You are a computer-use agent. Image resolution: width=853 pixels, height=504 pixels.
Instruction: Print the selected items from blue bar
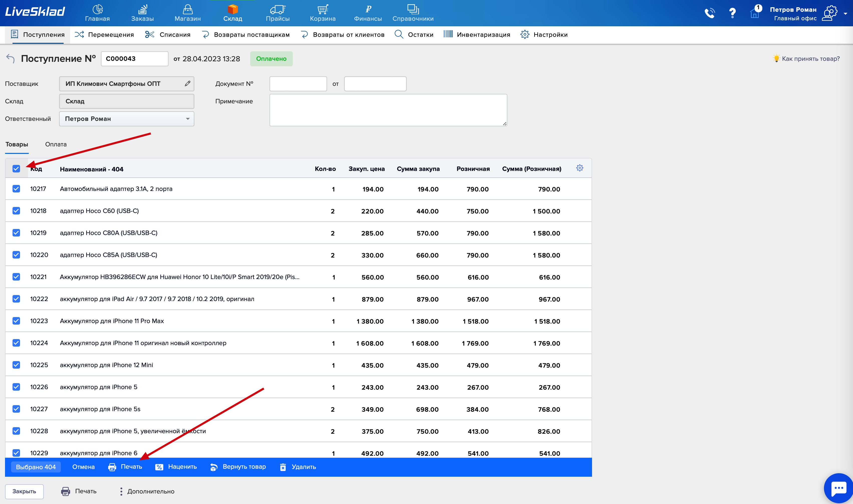[x=125, y=467]
